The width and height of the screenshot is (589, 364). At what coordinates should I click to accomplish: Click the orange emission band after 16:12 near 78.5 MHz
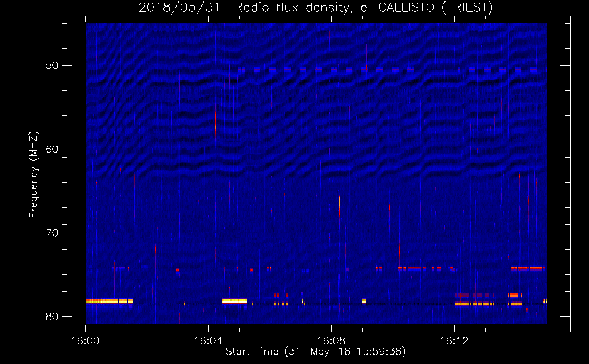(474, 304)
